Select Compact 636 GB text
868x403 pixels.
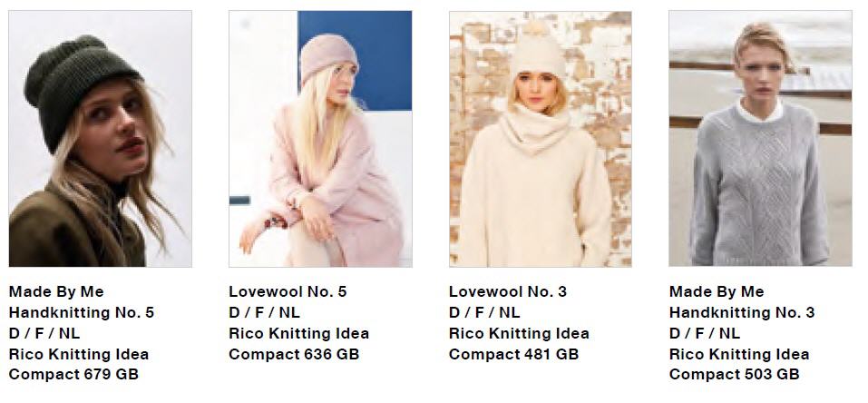point(294,354)
